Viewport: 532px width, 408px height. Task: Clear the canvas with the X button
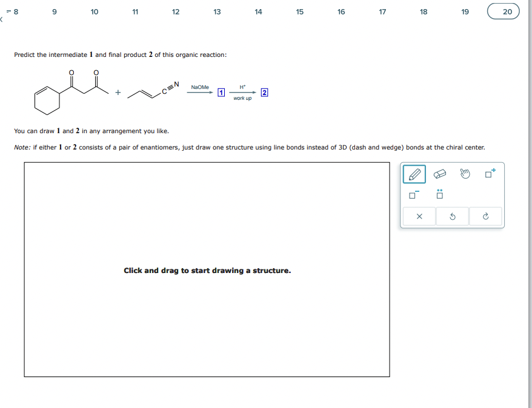418,216
